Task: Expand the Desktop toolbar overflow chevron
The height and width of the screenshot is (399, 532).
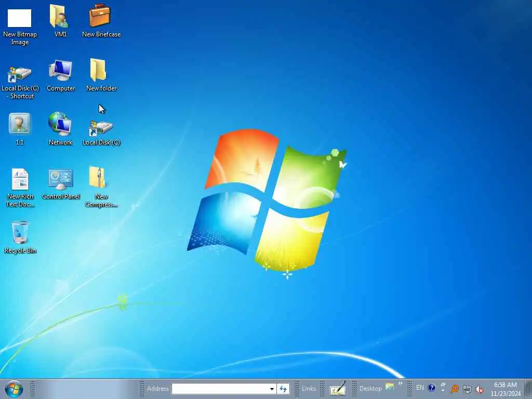Action: pyautogui.click(x=401, y=384)
